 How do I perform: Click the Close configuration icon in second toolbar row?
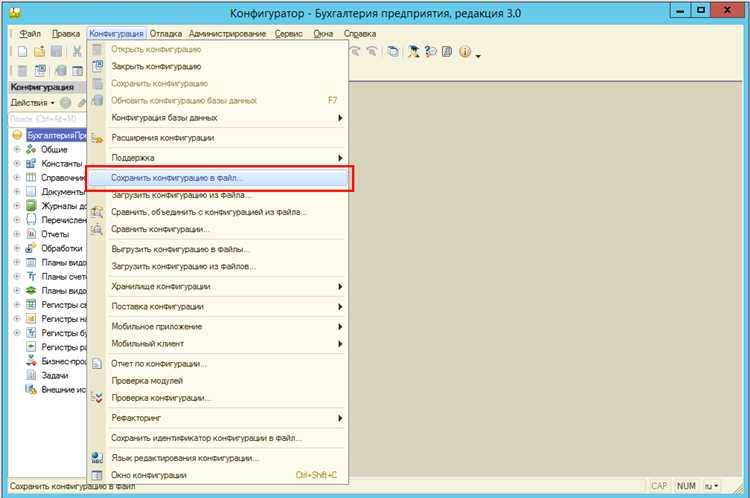pyautogui.click(x=40, y=71)
